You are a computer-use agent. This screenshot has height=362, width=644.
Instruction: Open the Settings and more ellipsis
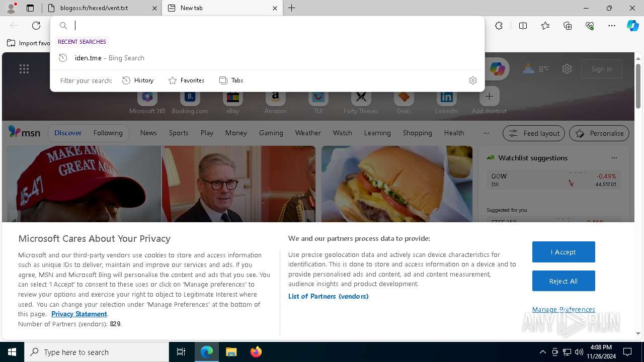click(612, 26)
